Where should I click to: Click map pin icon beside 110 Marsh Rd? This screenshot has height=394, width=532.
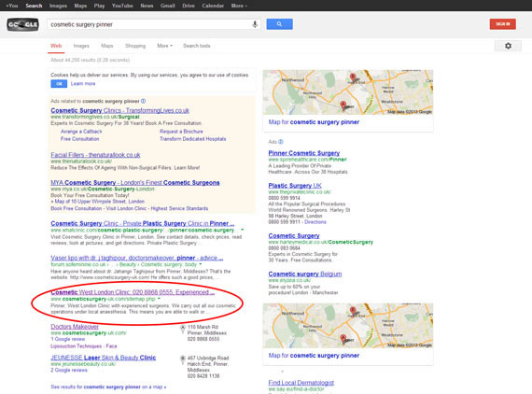coord(183,328)
